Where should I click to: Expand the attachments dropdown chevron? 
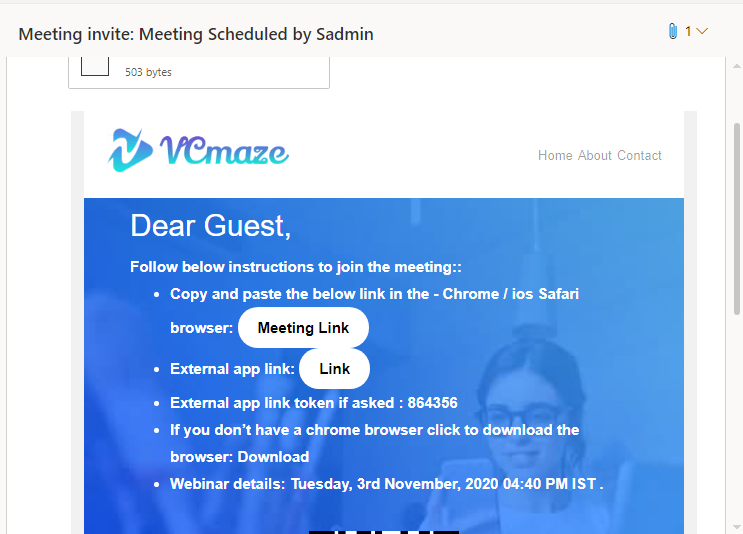tap(702, 31)
